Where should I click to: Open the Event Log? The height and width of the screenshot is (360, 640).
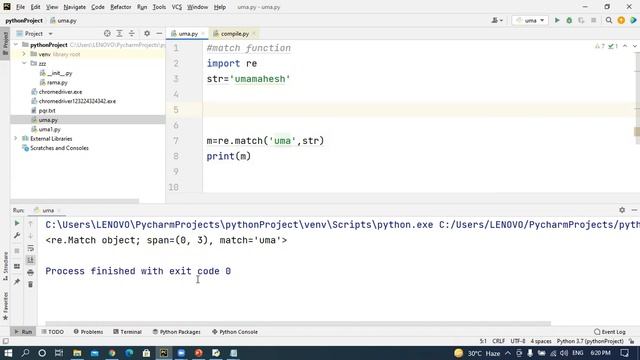[610, 332]
